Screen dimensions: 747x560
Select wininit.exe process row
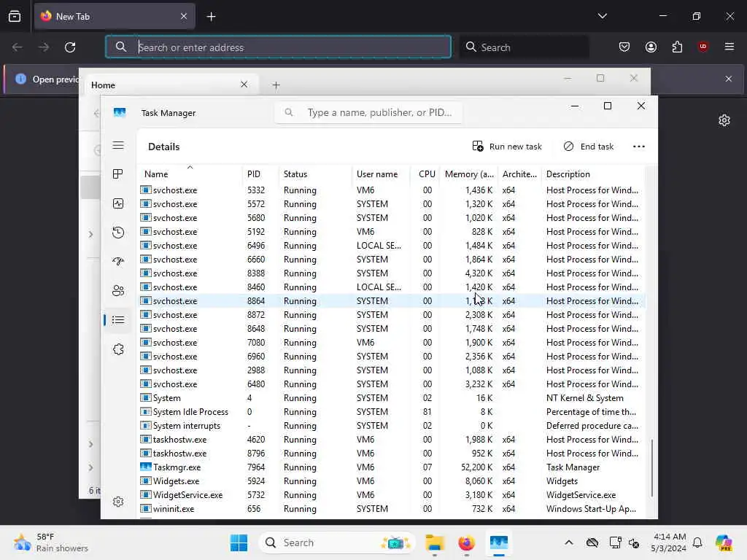coord(392,508)
